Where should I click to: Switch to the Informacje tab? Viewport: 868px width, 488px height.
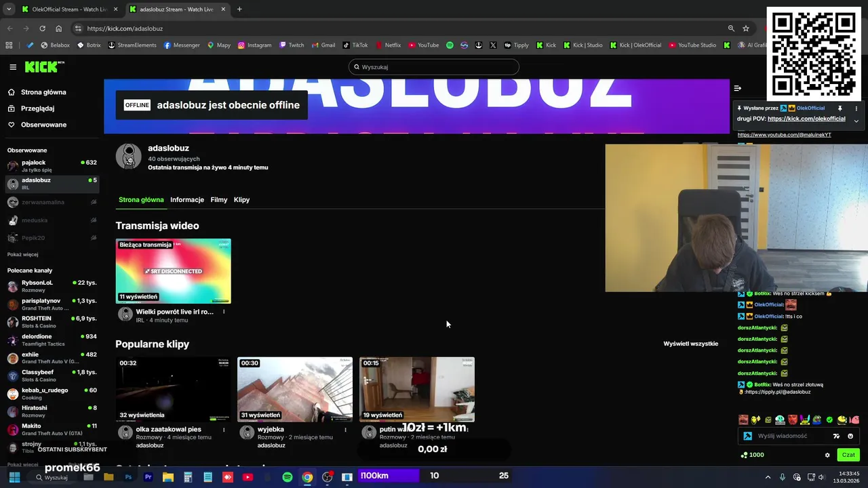click(187, 200)
